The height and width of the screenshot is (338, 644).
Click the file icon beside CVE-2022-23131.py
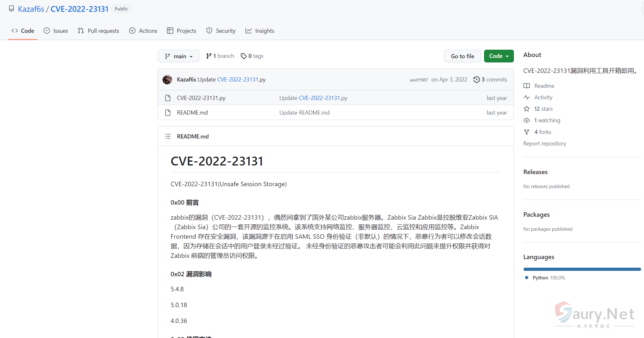point(168,98)
